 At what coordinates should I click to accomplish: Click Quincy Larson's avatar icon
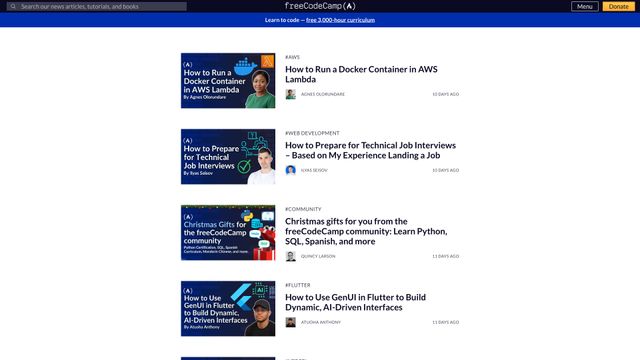point(291,256)
